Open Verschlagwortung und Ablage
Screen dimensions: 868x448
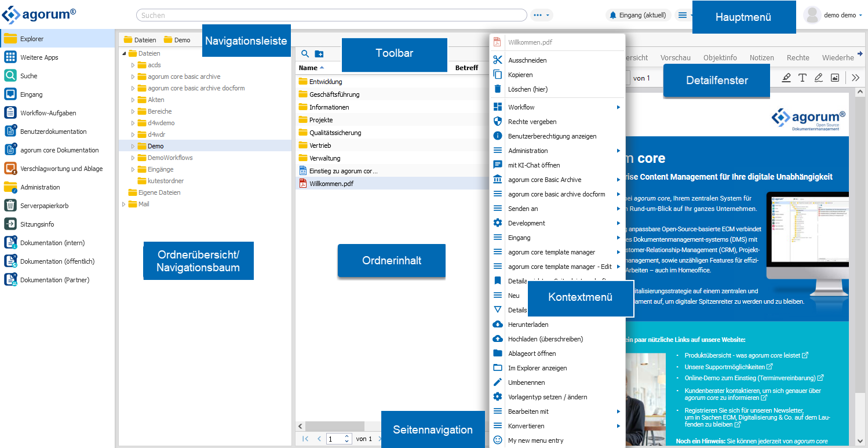click(57, 169)
